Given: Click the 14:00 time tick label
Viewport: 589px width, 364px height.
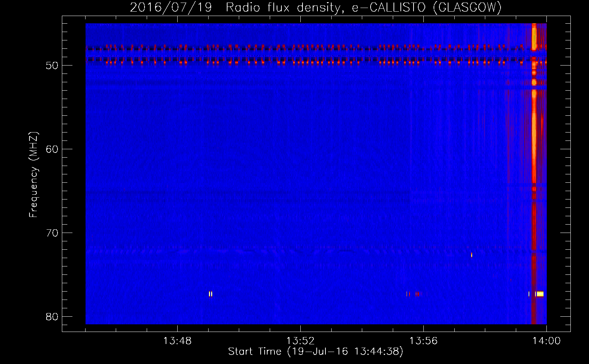Looking at the screenshot, I should pos(546,341).
